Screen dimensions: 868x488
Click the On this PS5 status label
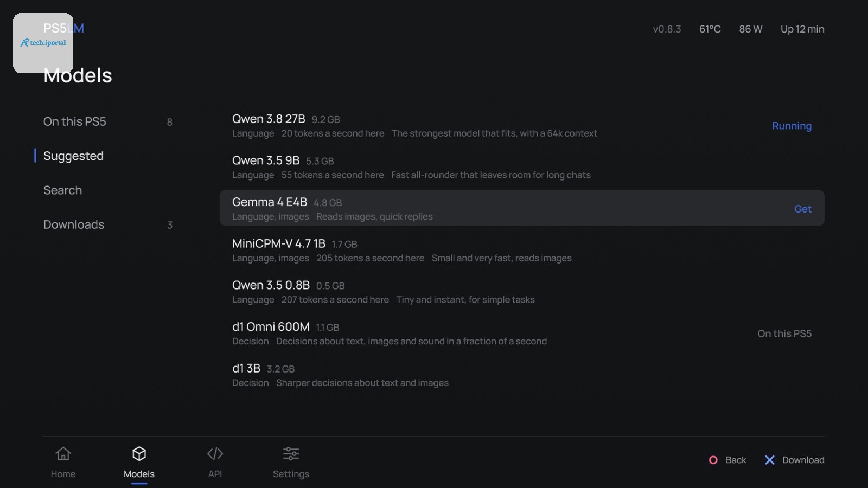click(784, 333)
